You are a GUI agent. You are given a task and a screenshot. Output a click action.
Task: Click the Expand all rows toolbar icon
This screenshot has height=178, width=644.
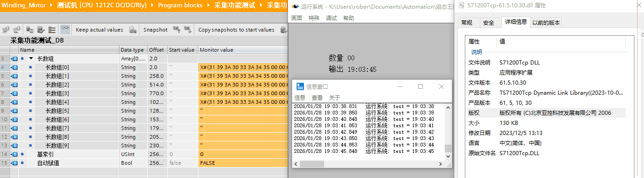click(52, 30)
